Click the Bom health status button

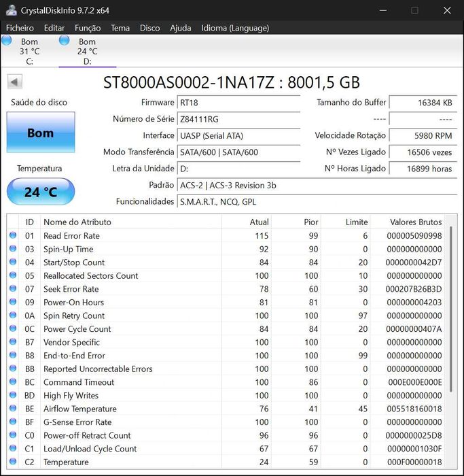[x=40, y=133]
